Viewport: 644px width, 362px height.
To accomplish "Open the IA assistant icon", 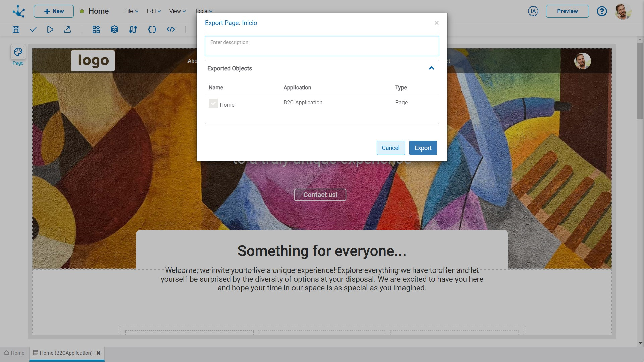I will (x=533, y=11).
